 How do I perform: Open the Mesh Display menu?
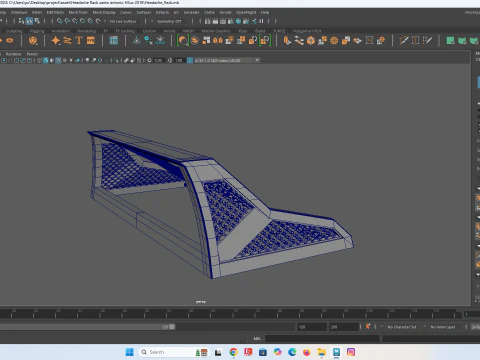point(104,12)
